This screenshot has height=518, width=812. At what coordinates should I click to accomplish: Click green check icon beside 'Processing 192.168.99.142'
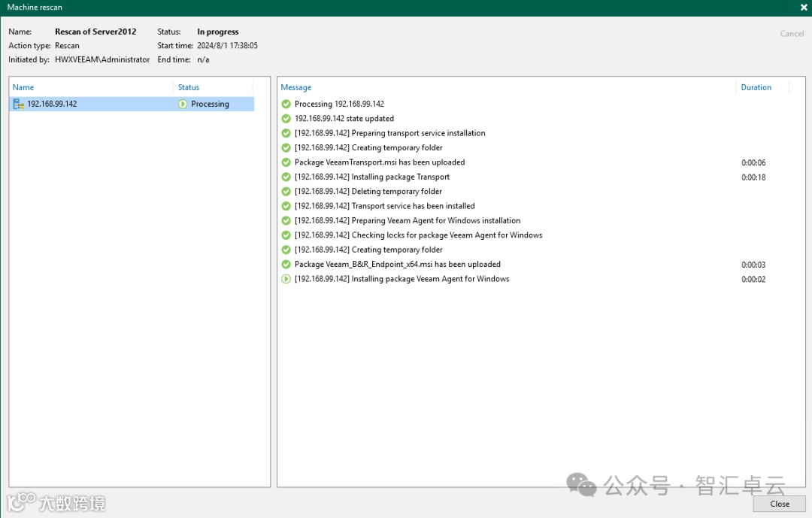(x=286, y=104)
